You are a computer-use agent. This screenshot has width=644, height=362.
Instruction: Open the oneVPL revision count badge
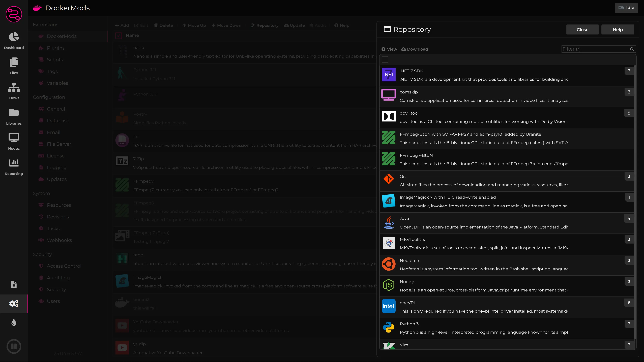(629, 303)
